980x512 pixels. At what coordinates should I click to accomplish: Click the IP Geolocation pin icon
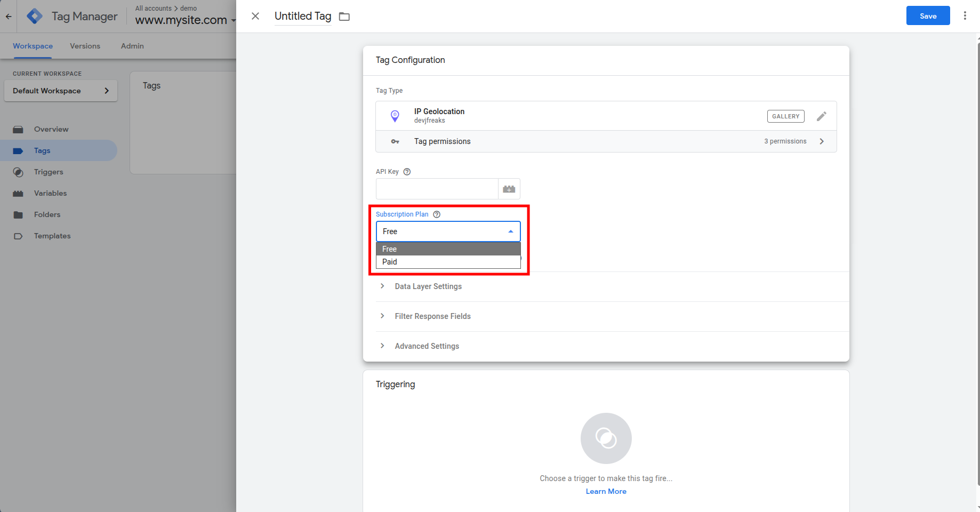click(395, 116)
